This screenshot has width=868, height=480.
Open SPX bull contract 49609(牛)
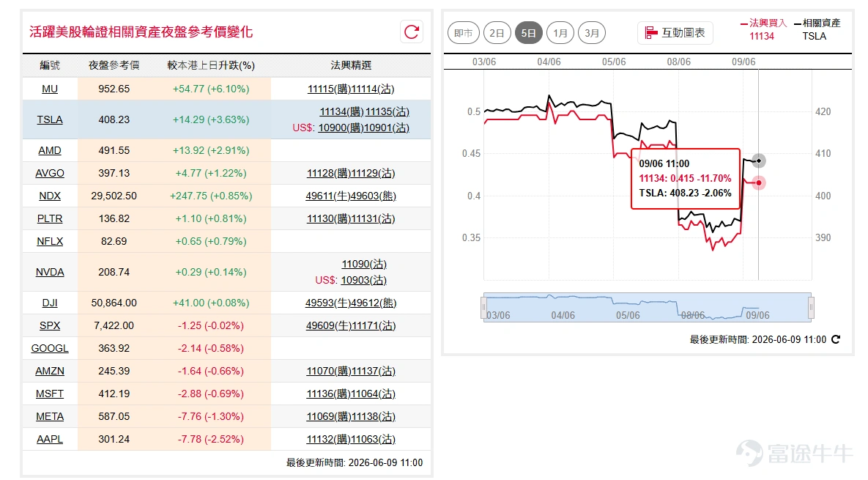pyautogui.click(x=328, y=326)
